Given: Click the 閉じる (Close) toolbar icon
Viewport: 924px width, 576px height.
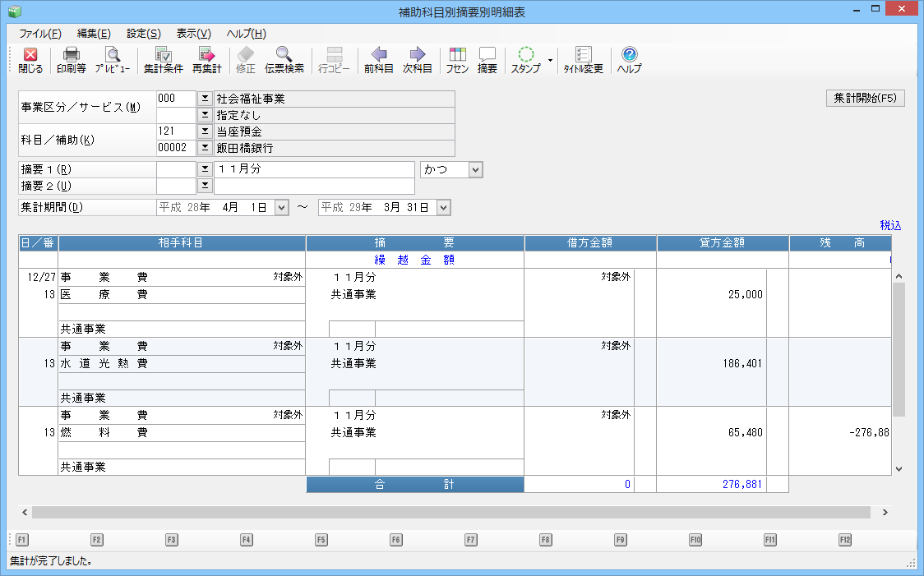Looking at the screenshot, I should [x=30, y=60].
